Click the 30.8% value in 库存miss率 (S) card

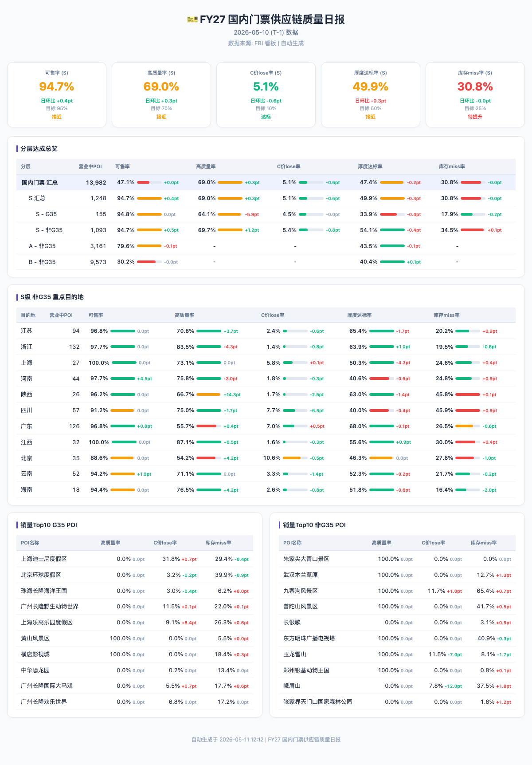475,87
